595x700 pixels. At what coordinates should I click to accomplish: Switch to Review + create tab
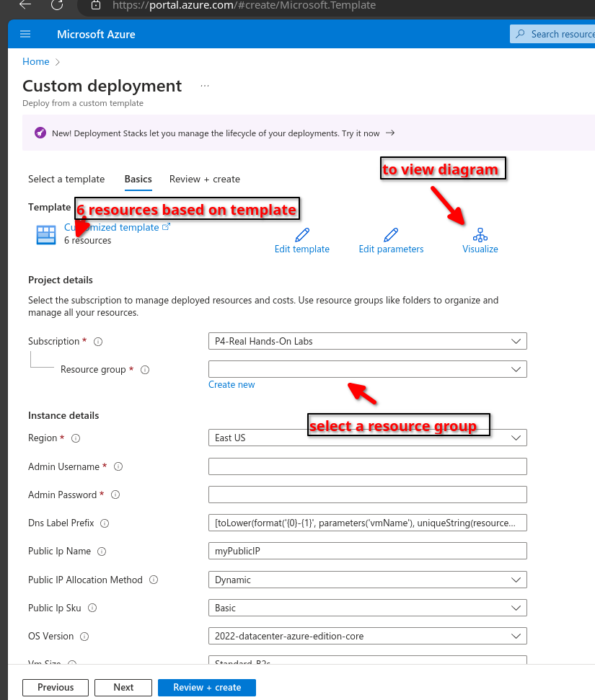(205, 179)
